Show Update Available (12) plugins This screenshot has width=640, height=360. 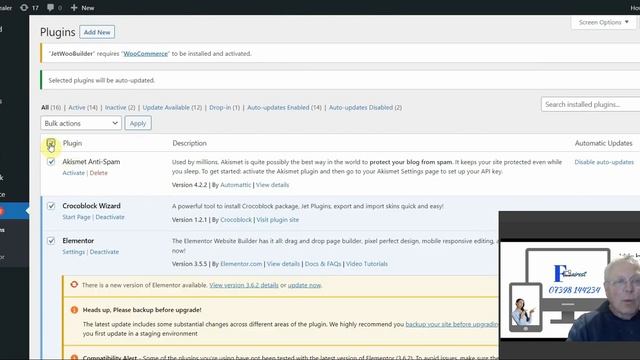172,107
